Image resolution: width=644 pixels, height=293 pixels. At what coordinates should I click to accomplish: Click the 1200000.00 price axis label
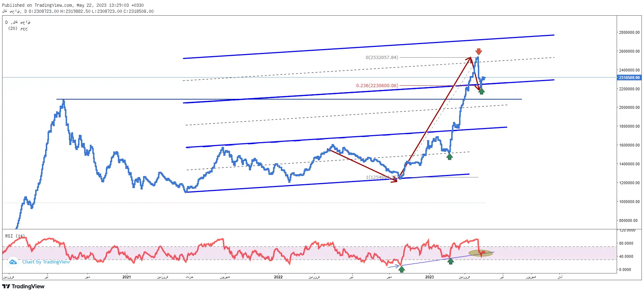(629, 183)
